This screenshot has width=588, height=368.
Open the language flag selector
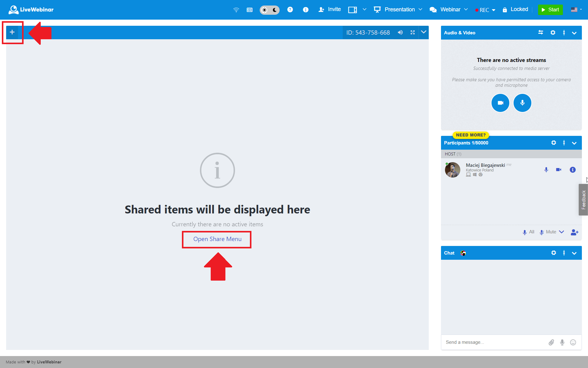point(576,10)
